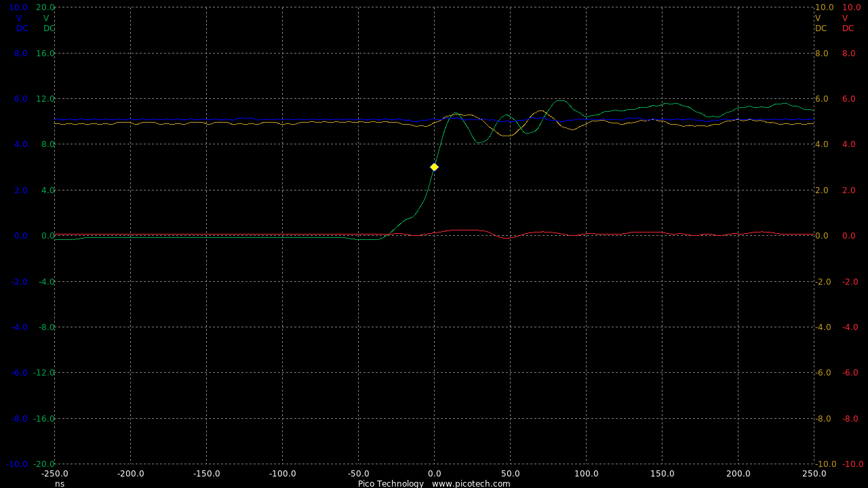Click the green axis 12.0 label
The height and width of the screenshot is (488, 868).
(45, 99)
